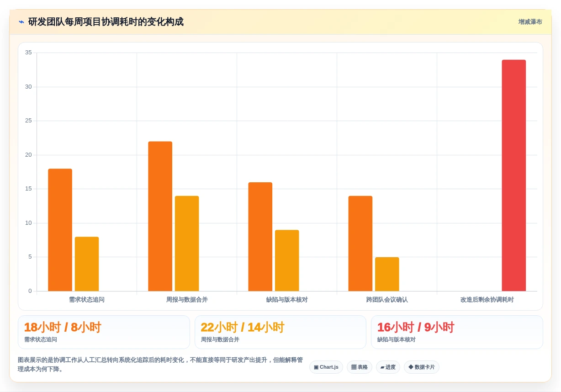Click the 周报与数据合并 x-axis label

point(187,300)
